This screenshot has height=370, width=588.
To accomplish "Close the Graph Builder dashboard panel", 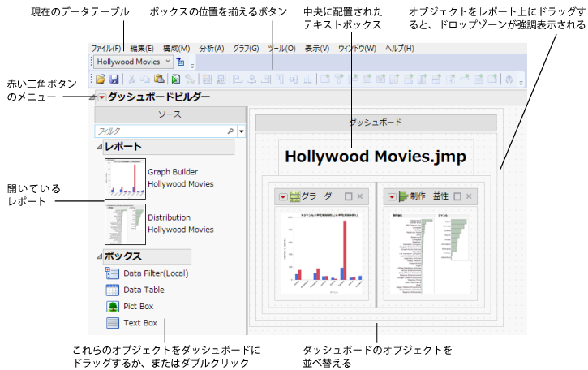I will click(360, 196).
